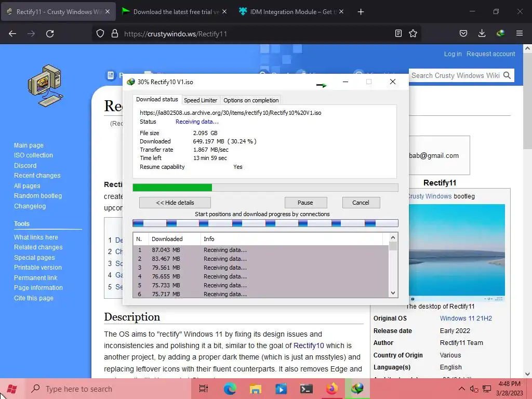Open Task View on taskbar
532x399 pixels.
pos(204,389)
